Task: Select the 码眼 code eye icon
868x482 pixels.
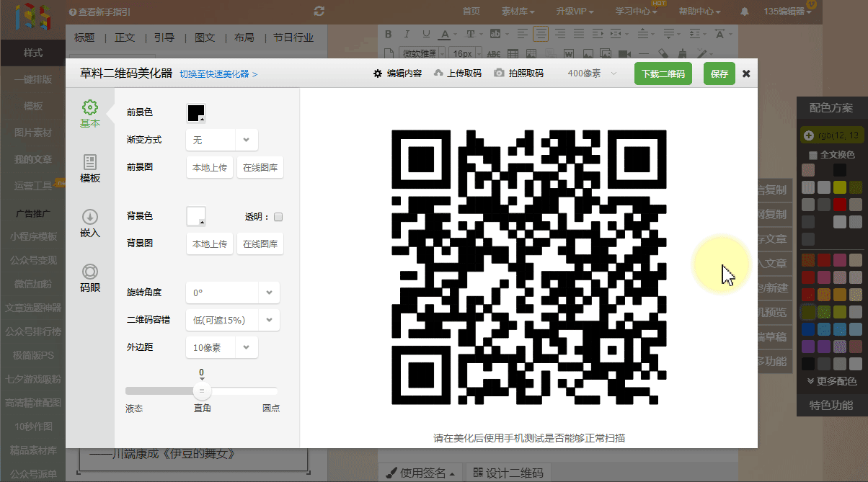Action: (x=89, y=272)
